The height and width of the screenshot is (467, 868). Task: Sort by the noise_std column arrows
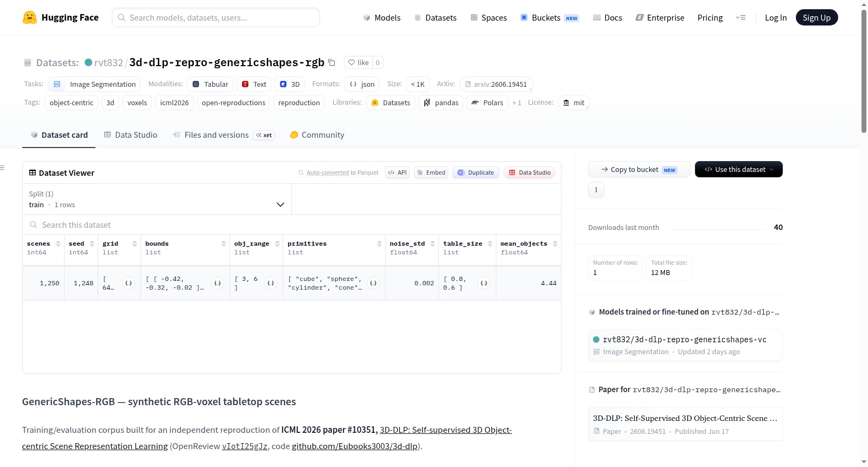pyautogui.click(x=432, y=244)
